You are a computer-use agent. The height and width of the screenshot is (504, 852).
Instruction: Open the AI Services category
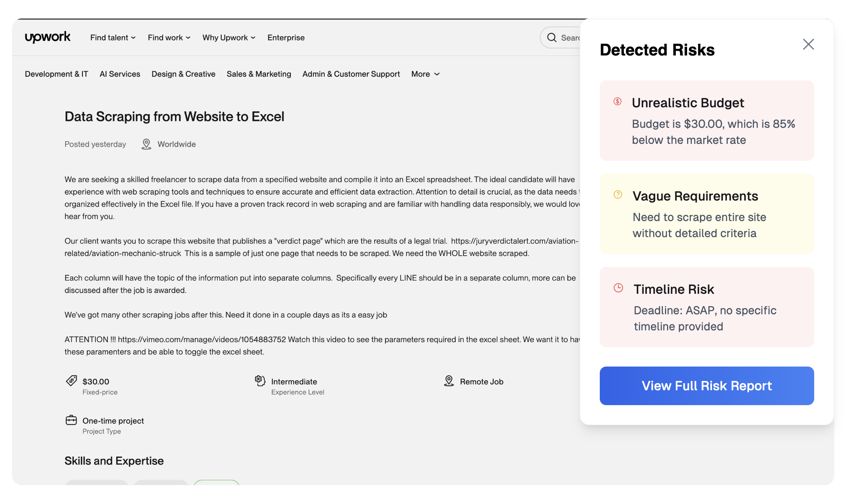click(x=120, y=74)
